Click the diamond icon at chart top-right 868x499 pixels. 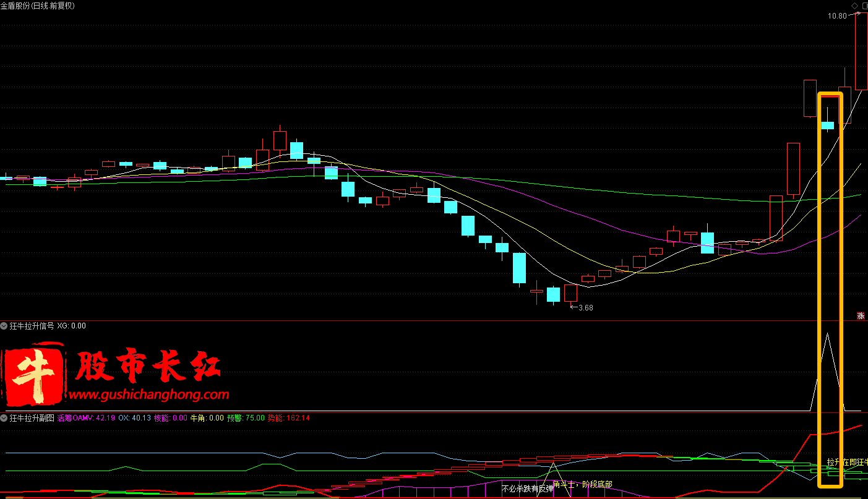pos(854,6)
